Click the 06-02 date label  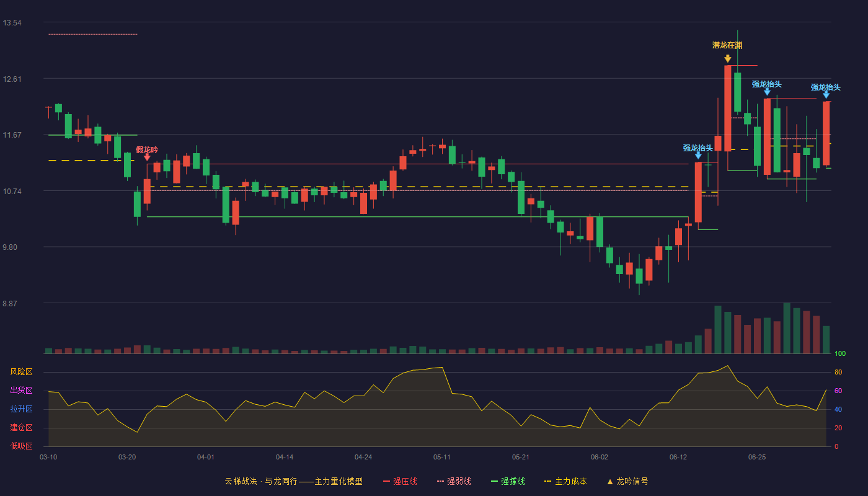click(x=600, y=457)
